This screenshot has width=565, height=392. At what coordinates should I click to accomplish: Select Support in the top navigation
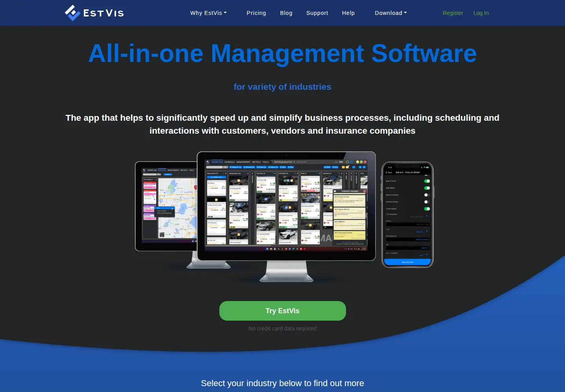pos(317,13)
